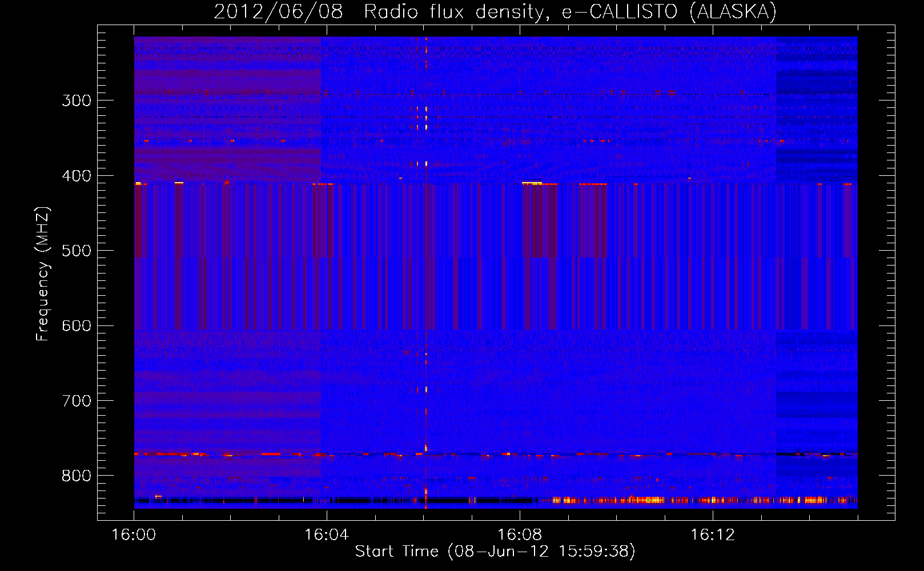Click the 600 frequency tick label
924x571 pixels.
tap(77, 326)
